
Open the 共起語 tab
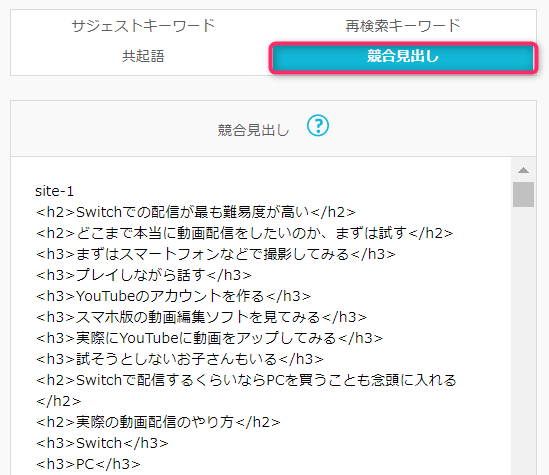pos(143,56)
